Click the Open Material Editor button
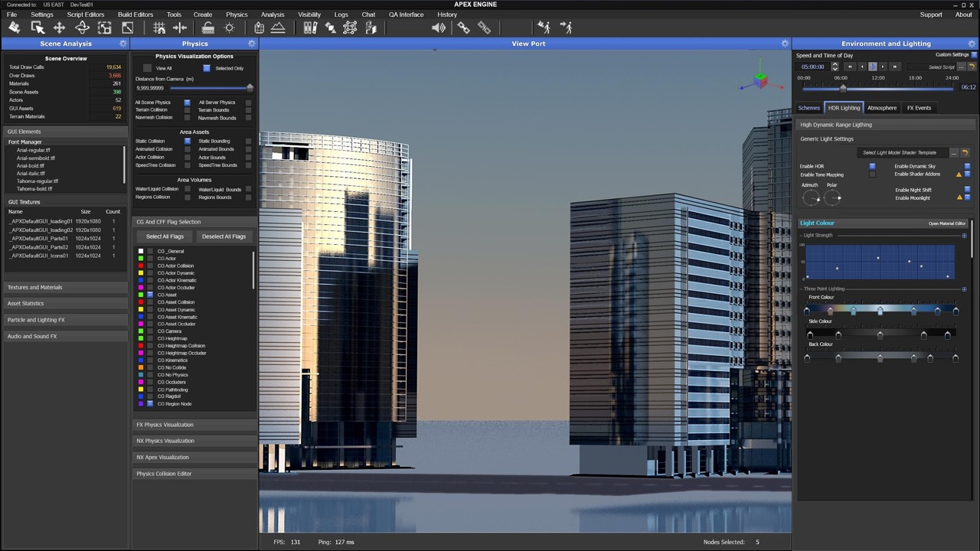 pyautogui.click(x=946, y=223)
